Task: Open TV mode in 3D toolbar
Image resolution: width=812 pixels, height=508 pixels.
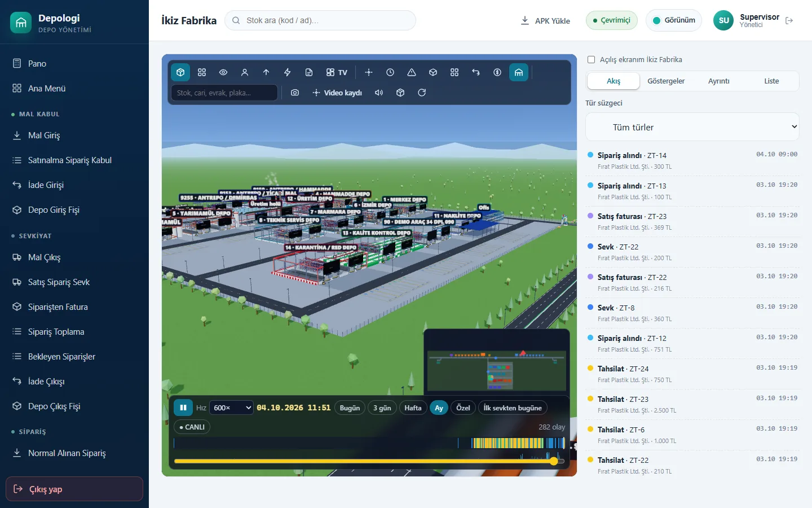Action: [x=337, y=72]
